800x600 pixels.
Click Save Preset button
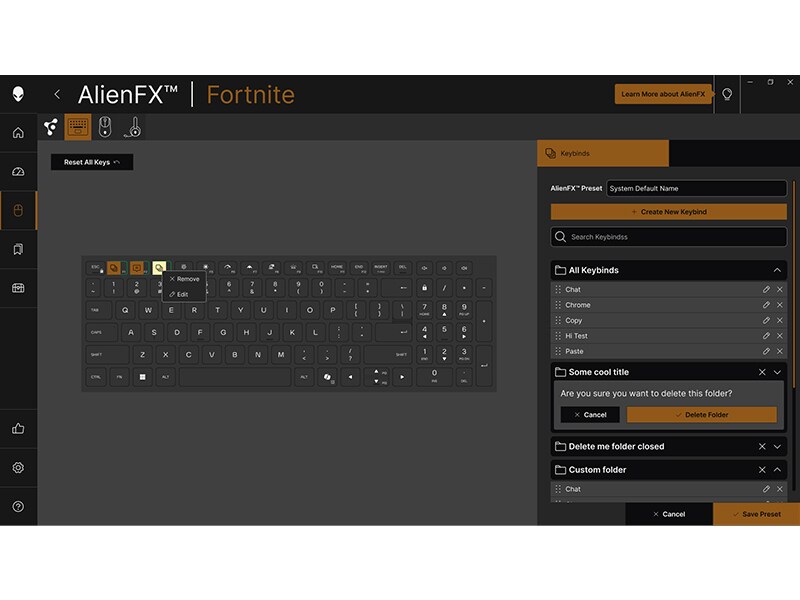point(756,514)
